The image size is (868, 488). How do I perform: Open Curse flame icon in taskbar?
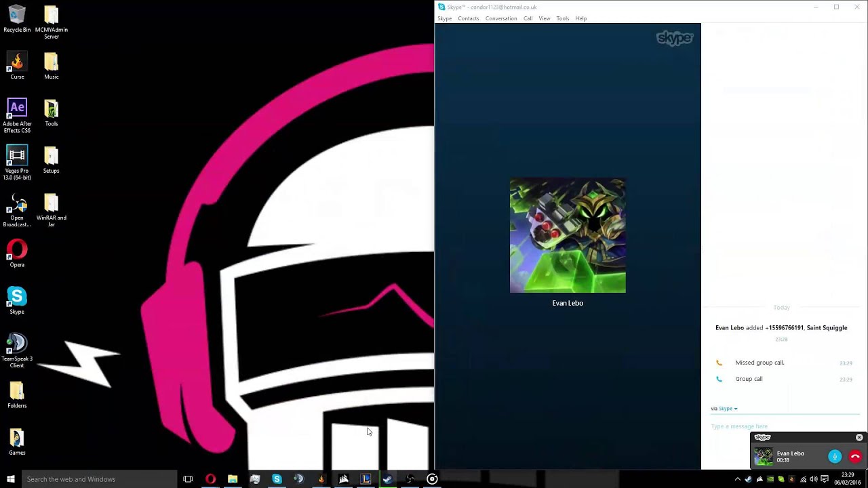[321, 479]
